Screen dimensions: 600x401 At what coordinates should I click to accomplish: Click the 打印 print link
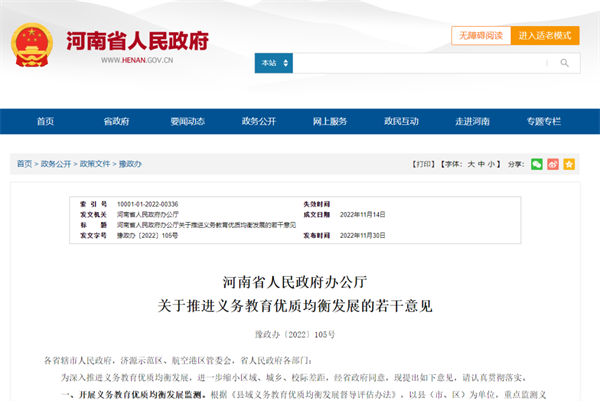click(423, 164)
